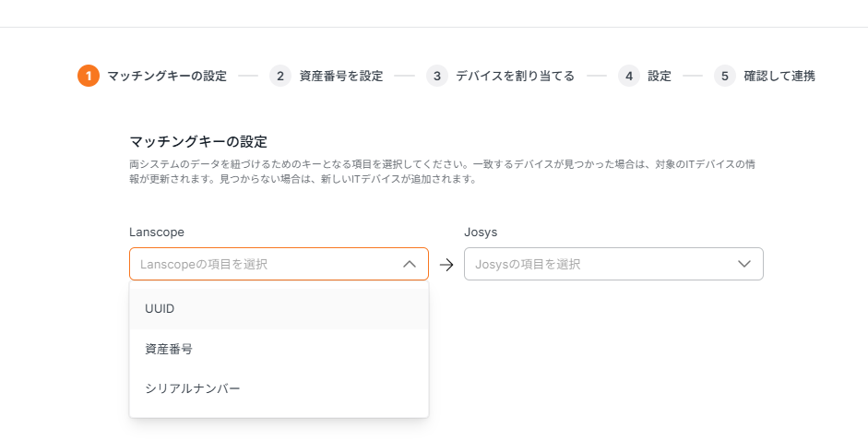Click the step 2 number circle
Screen dimensions: 868x441
tap(280, 76)
